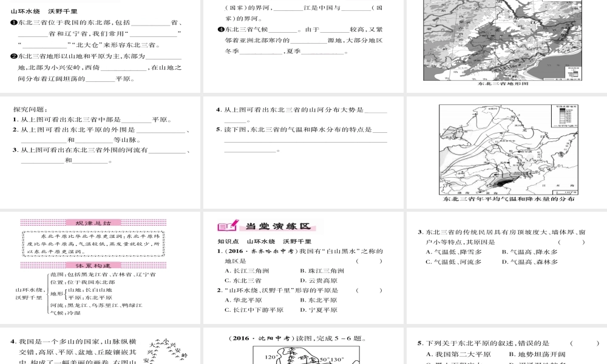Select the slide titled 当堂演练区
This screenshot has height=364, width=607.
tap(303, 268)
